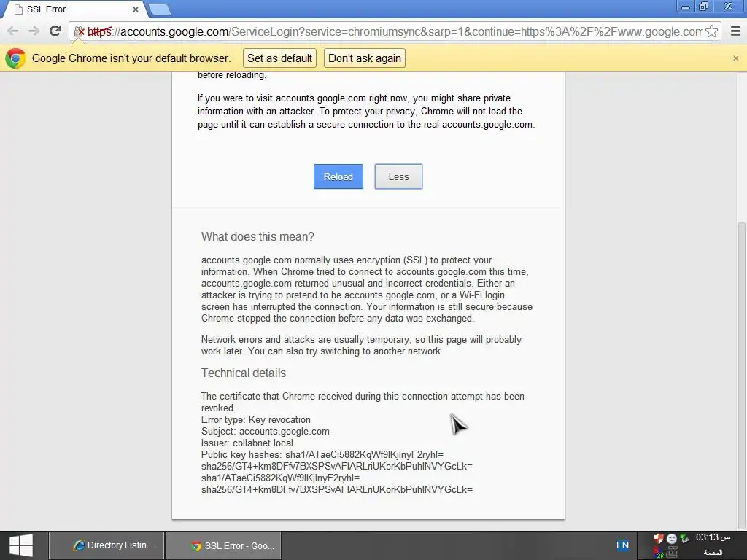Switch to the Directory Listing taskbar window
The width and height of the screenshot is (747, 560).
click(x=107, y=545)
